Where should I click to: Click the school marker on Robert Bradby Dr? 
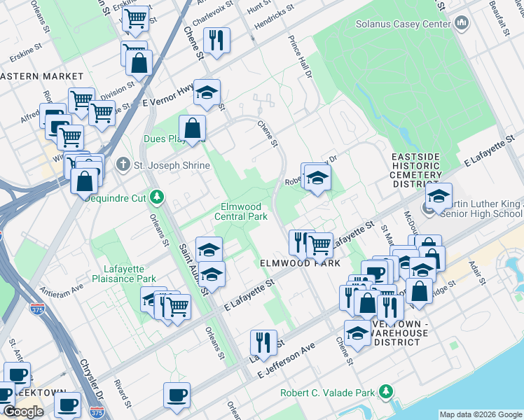click(317, 178)
